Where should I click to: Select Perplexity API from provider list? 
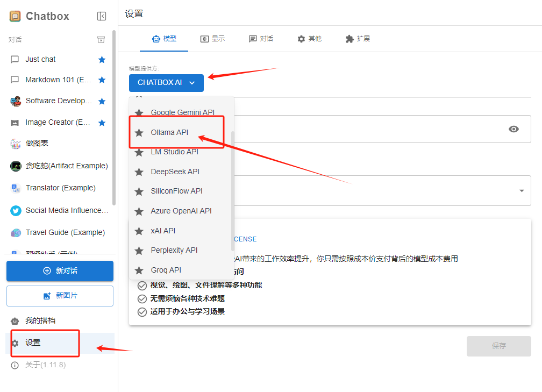[180, 250]
